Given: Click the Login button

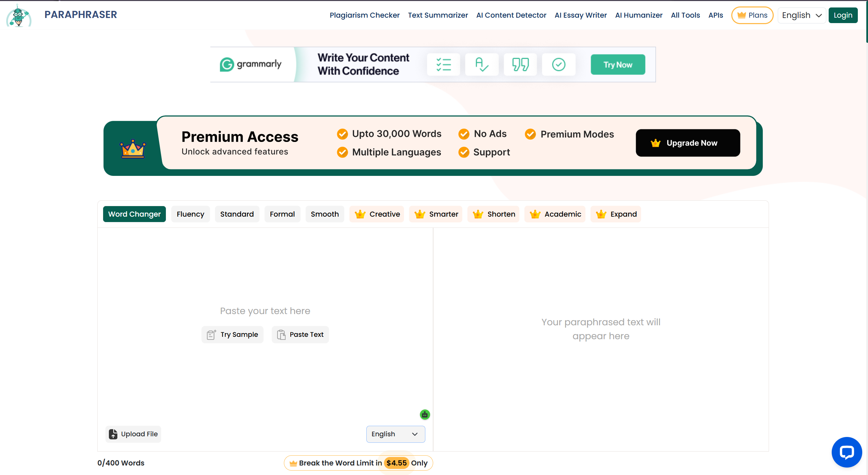Looking at the screenshot, I should (x=843, y=15).
